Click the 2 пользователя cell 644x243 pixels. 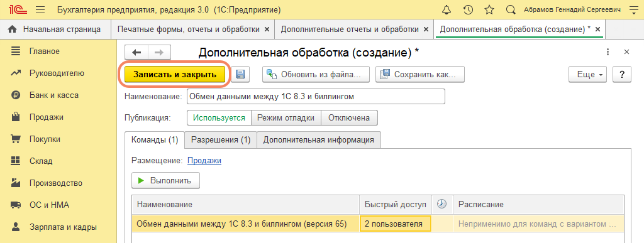tap(396, 224)
